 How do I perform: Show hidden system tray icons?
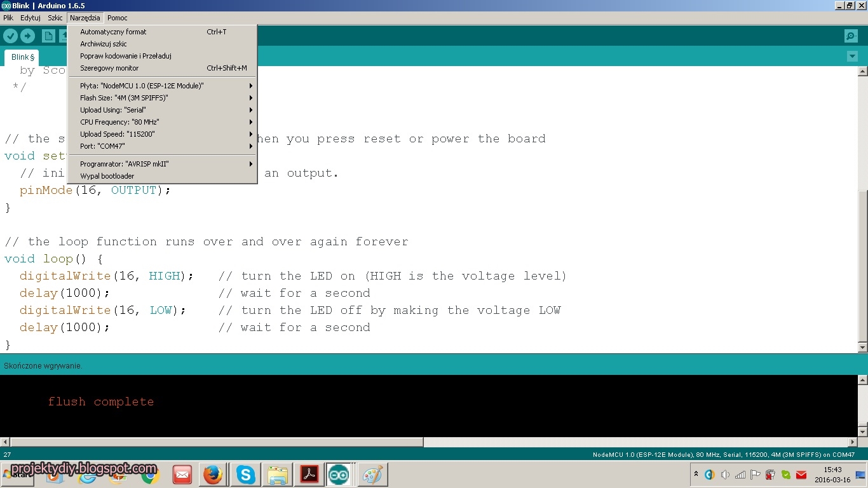point(696,475)
